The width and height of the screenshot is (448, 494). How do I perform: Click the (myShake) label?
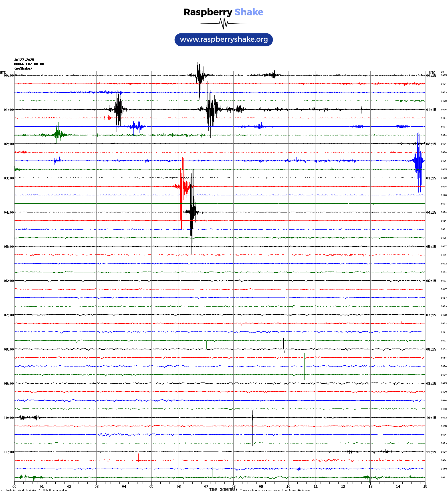click(x=23, y=68)
